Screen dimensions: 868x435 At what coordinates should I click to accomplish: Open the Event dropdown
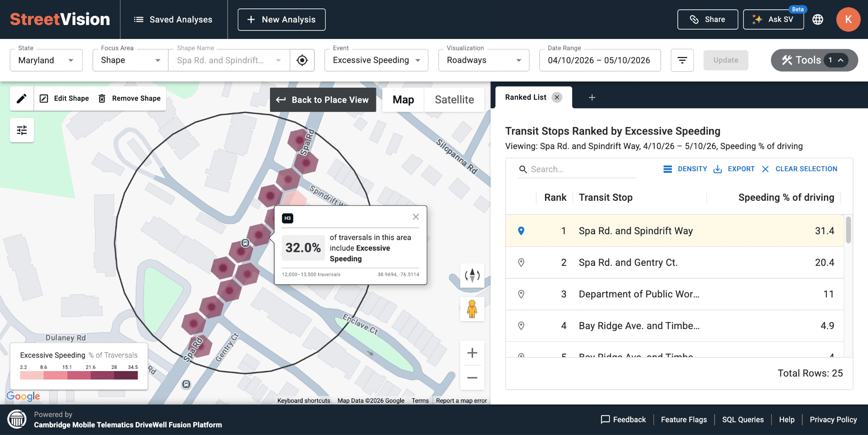[x=376, y=60]
